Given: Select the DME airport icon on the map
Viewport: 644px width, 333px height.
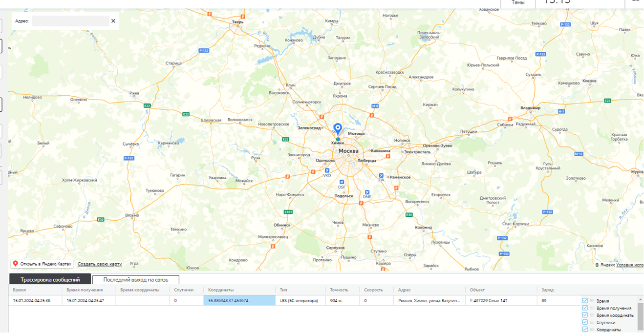Looking at the screenshot, I should (367, 192).
